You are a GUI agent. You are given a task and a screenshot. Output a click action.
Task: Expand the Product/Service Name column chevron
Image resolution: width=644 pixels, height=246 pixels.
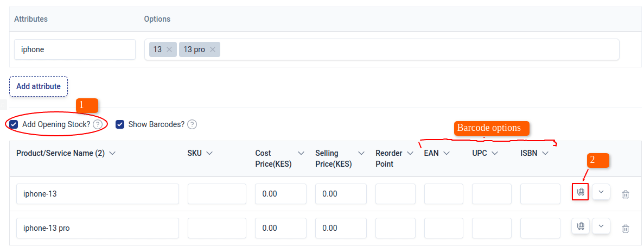pyautogui.click(x=112, y=153)
